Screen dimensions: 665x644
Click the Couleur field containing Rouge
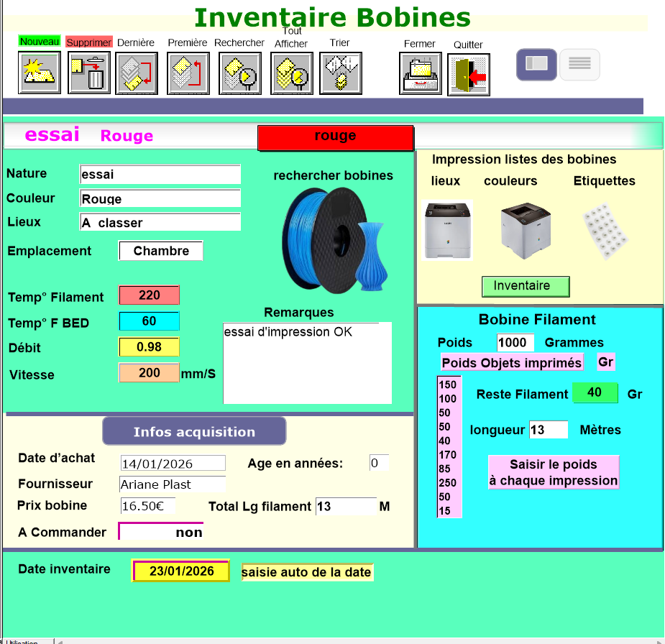coord(160,198)
